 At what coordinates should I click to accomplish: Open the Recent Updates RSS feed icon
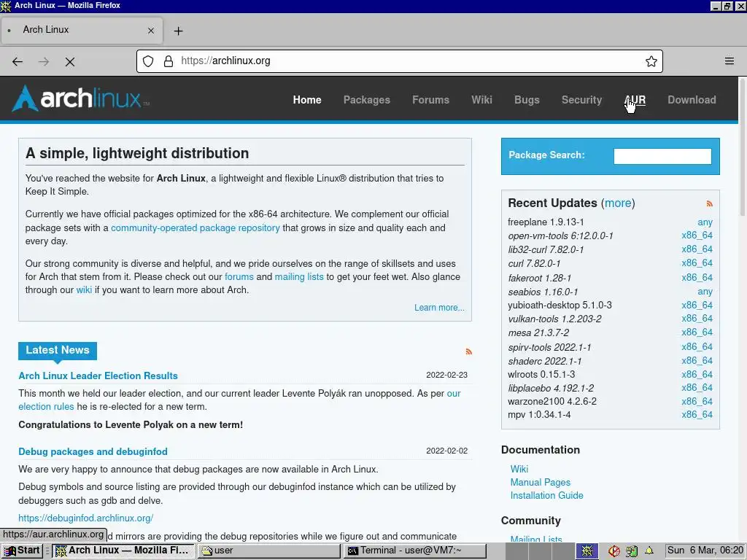[x=709, y=204]
